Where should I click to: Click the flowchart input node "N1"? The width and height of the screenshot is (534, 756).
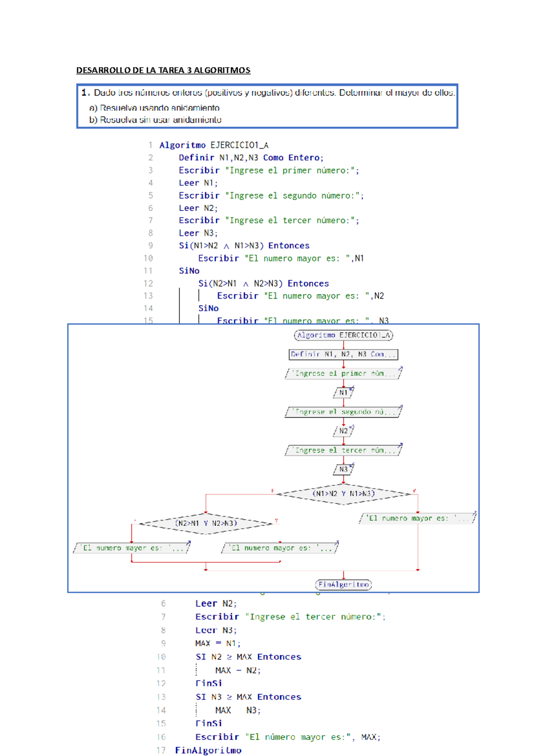pyautogui.click(x=344, y=393)
